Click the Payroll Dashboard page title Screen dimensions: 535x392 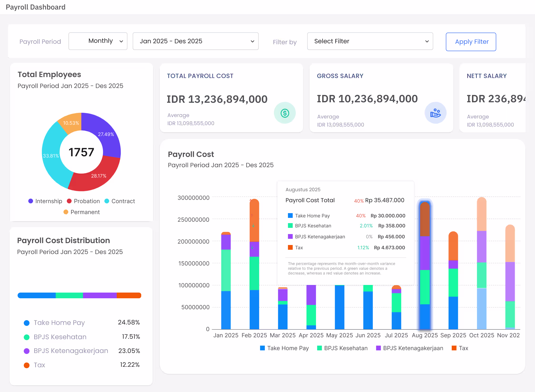[x=35, y=7]
